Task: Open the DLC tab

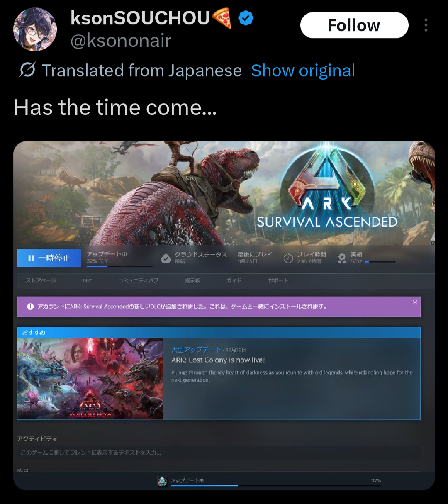Action: tap(87, 281)
